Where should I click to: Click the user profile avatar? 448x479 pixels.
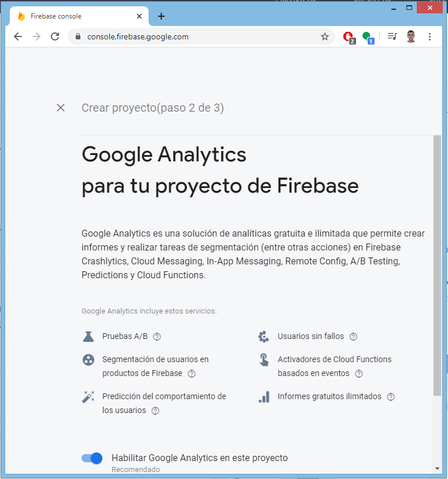(x=410, y=36)
